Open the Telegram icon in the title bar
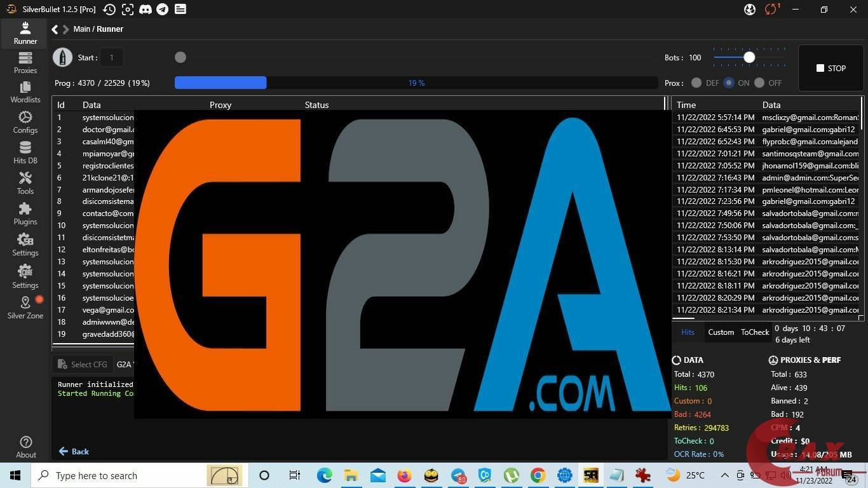Viewport: 868px width, 488px height. [163, 9]
